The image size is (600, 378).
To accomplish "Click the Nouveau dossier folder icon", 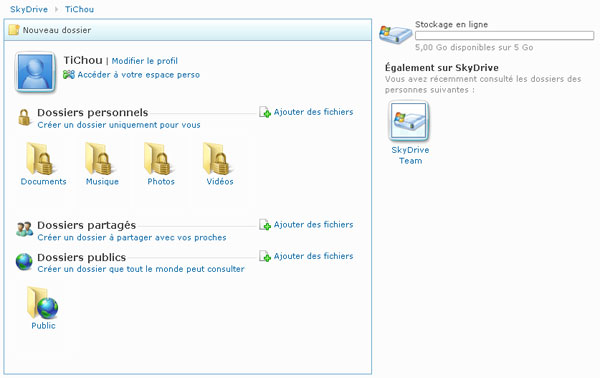I will (14, 30).
